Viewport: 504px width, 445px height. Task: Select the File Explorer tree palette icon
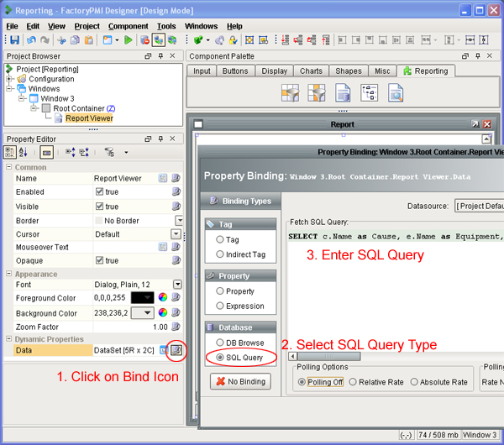[369, 93]
